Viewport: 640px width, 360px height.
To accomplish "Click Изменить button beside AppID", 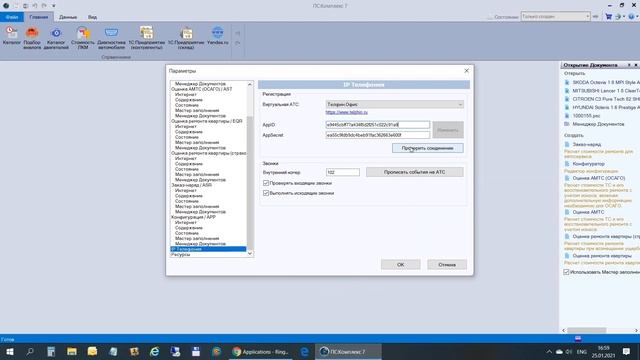I will (x=448, y=130).
